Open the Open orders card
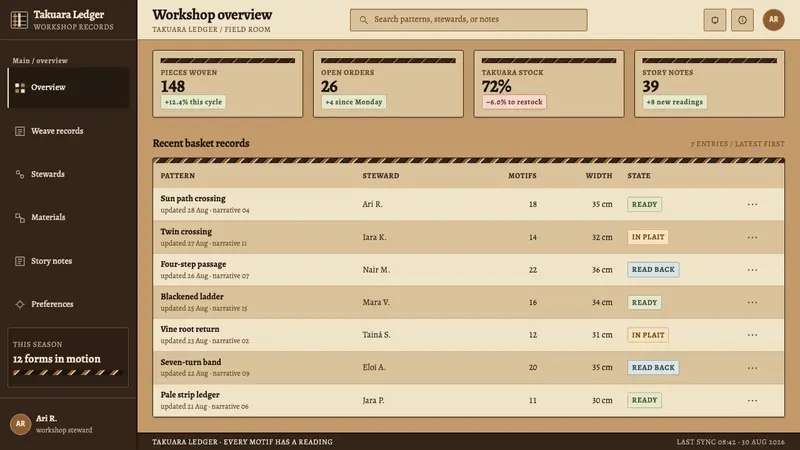800x450 pixels. [388, 84]
